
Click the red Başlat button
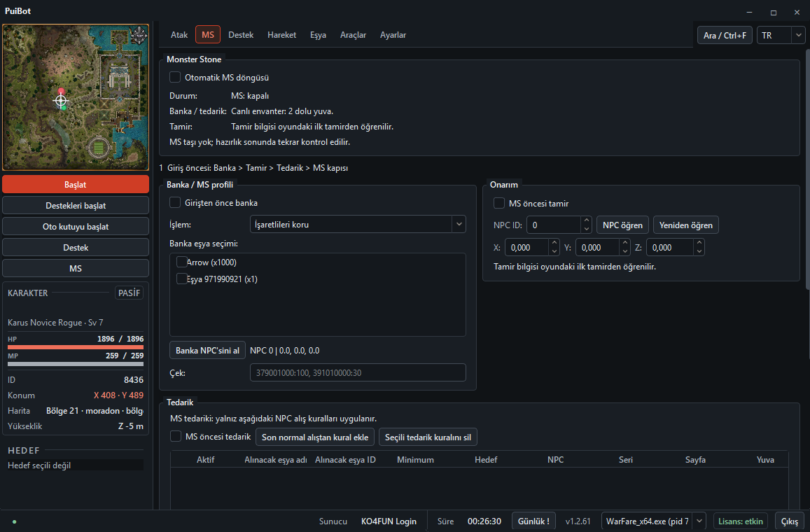coord(76,184)
